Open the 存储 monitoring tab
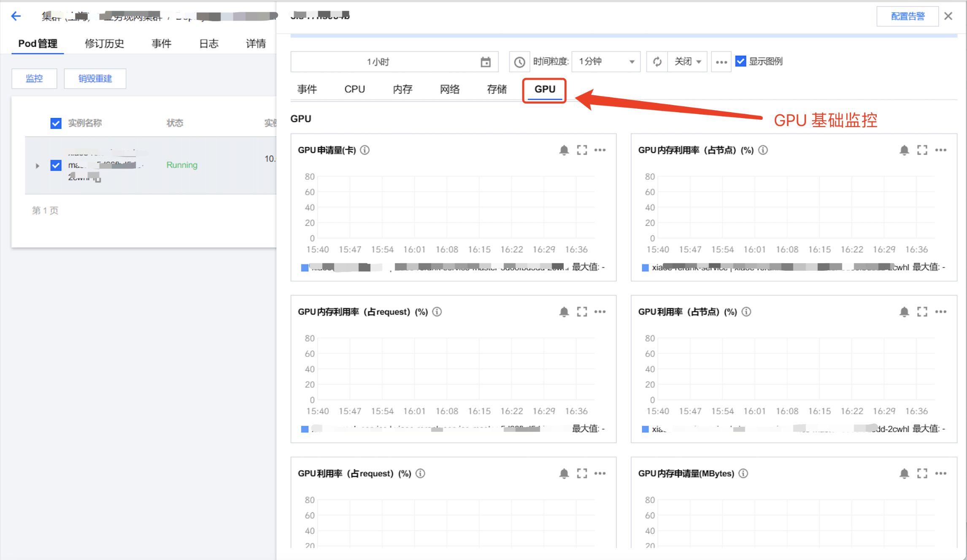 (x=497, y=89)
